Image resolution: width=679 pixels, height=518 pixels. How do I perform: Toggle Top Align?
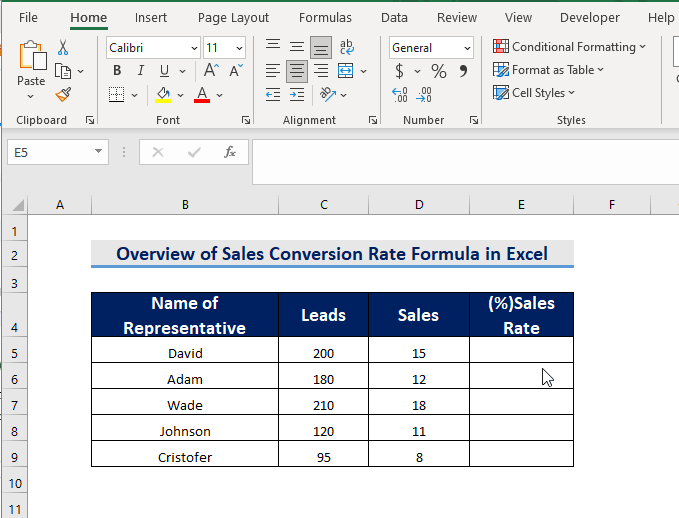[273, 47]
